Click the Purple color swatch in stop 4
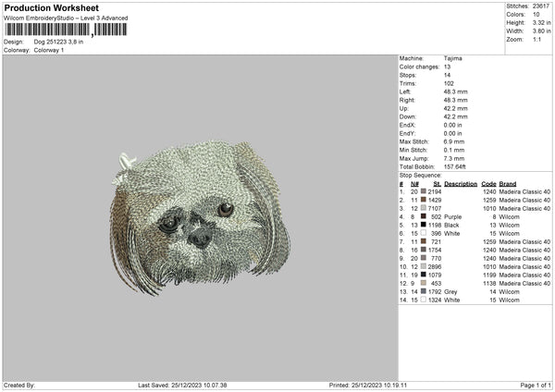This screenshot has height=392, width=555. point(424,216)
